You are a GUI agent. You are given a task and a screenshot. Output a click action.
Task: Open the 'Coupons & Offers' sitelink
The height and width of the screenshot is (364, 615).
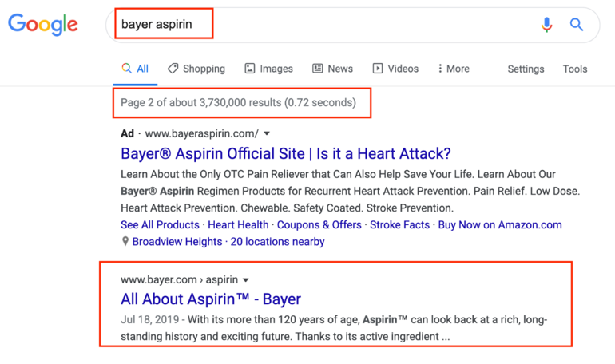319,225
